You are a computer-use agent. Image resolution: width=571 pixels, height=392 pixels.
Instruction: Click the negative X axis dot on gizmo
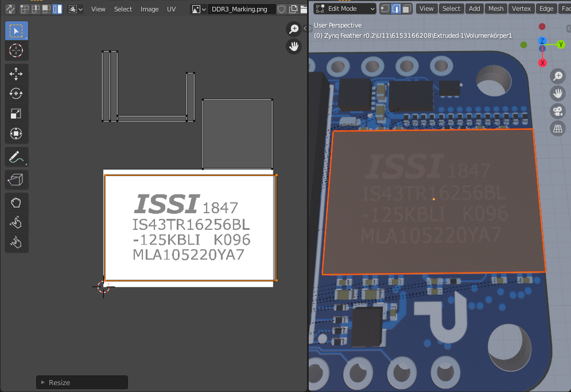point(542,26)
